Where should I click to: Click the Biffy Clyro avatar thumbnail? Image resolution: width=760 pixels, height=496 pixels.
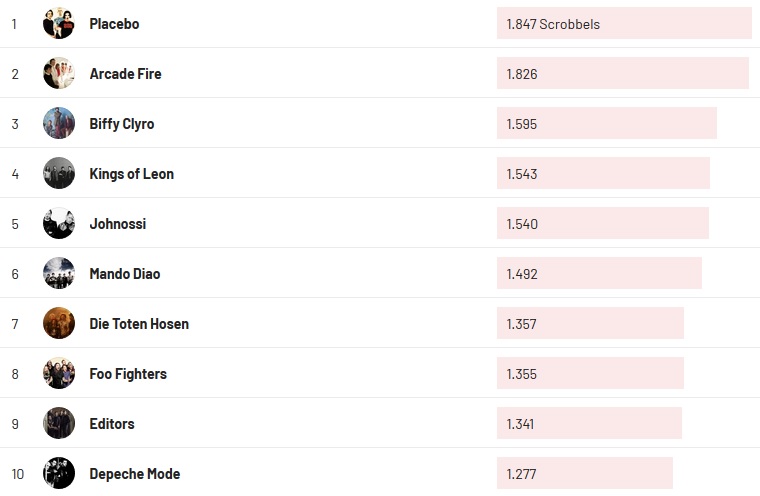(x=59, y=123)
